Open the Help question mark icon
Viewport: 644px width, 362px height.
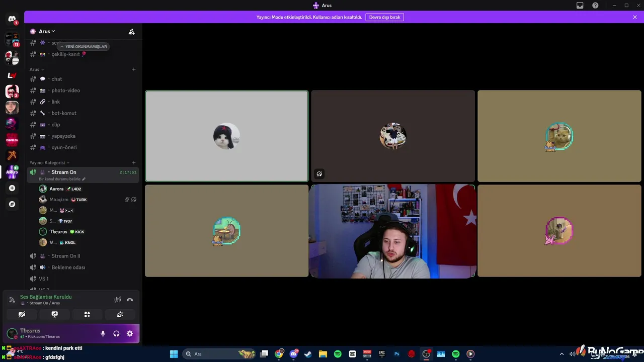tap(595, 6)
